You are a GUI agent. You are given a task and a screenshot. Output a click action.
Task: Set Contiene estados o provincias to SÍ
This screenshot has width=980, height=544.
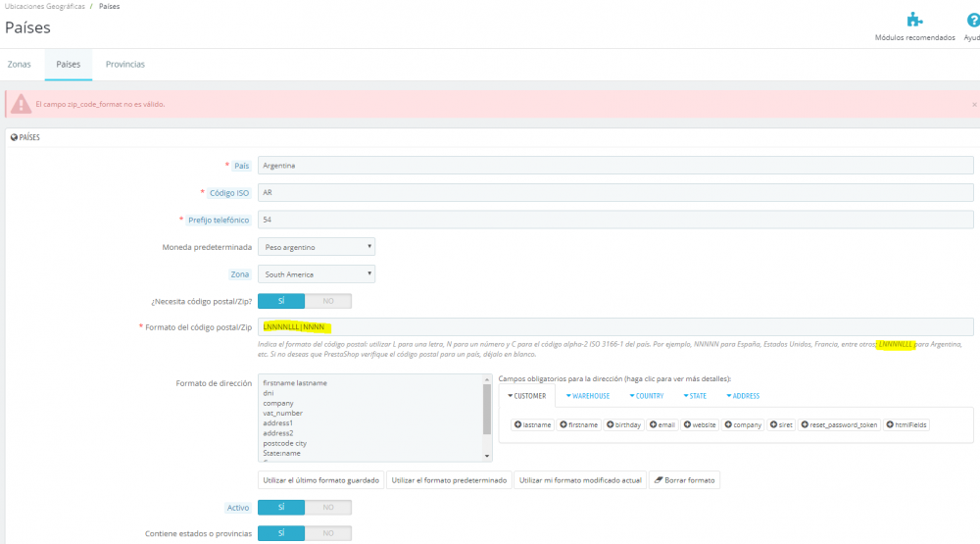pyautogui.click(x=281, y=533)
